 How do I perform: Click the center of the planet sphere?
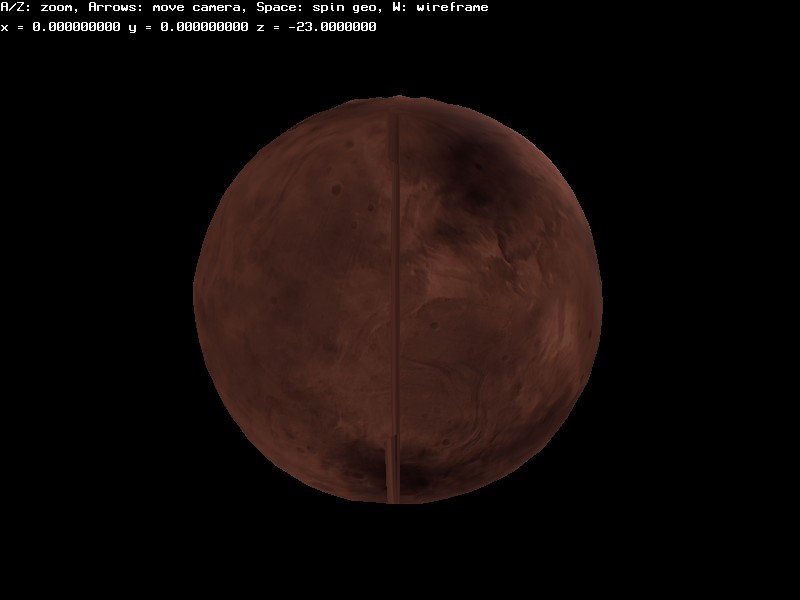point(398,299)
